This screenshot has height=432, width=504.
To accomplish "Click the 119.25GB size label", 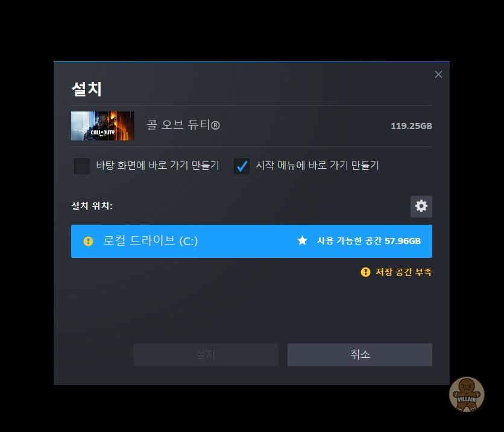I will pos(411,126).
